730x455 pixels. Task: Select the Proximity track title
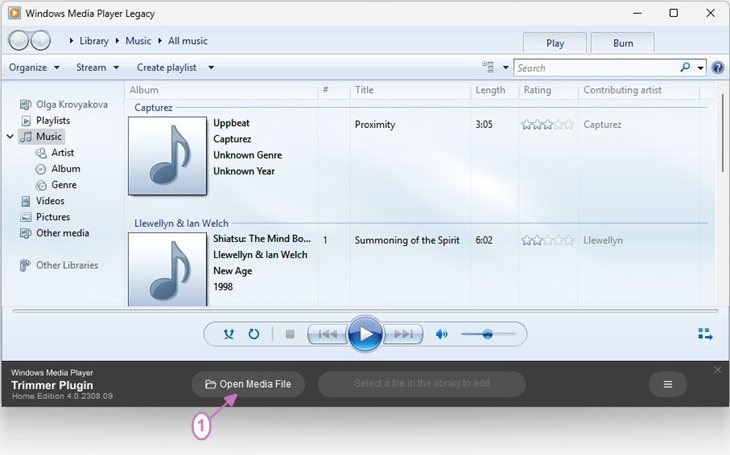pos(375,124)
